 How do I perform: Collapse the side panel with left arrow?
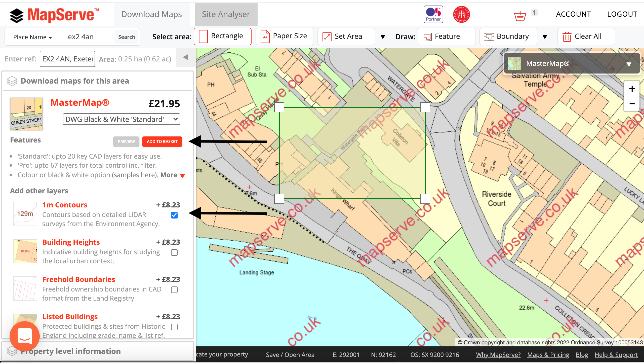(x=186, y=57)
